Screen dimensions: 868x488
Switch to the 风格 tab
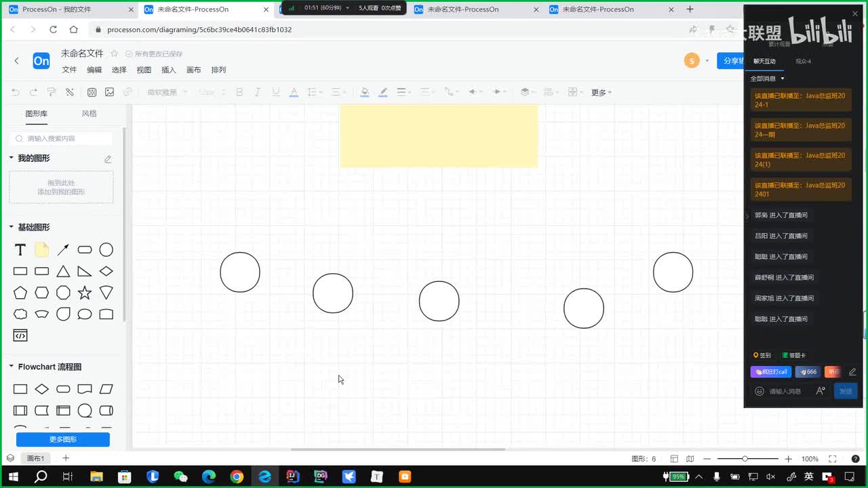pos(90,113)
